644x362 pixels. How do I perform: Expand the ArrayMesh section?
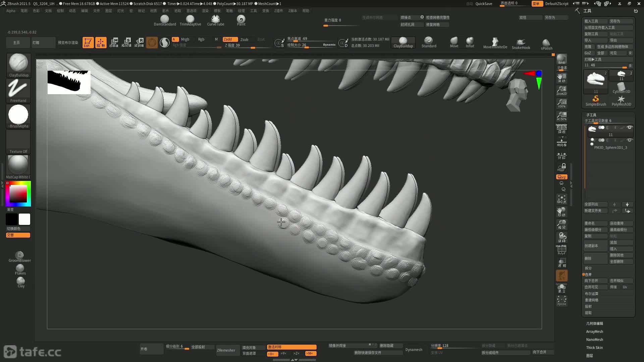click(x=595, y=331)
